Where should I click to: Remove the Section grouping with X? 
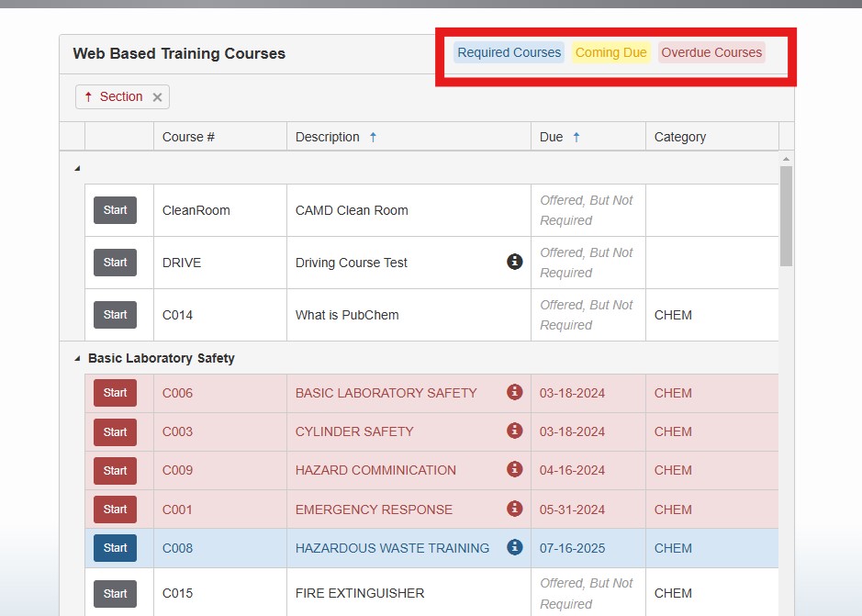157,97
